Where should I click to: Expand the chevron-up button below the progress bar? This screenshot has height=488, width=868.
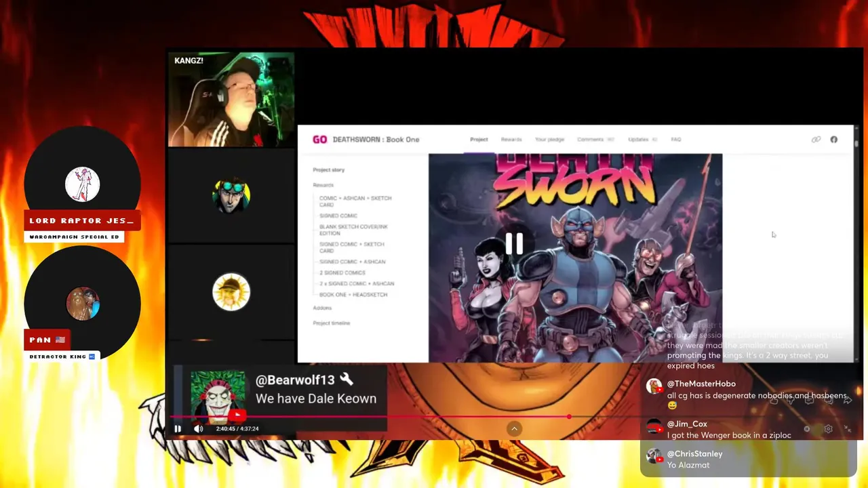tap(514, 428)
